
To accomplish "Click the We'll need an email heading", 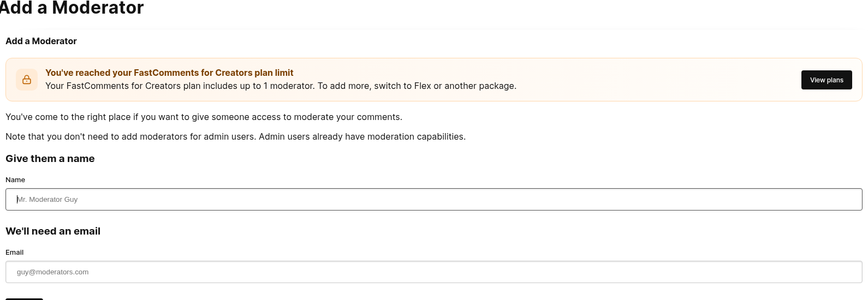I will 53,231.
